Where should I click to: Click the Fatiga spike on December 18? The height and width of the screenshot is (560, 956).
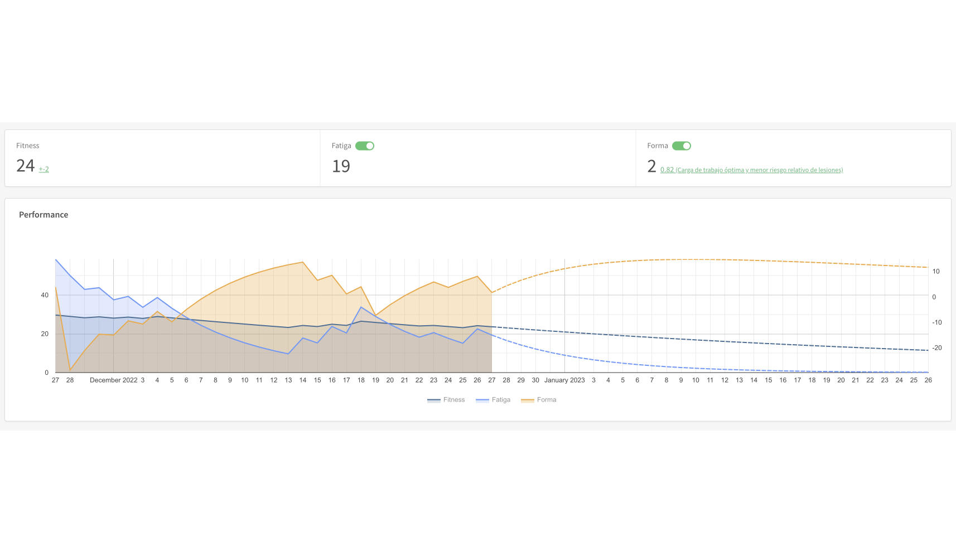click(361, 307)
